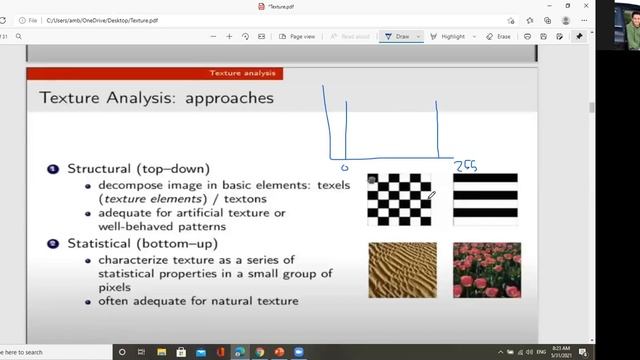
Task: Add this page to favorites with the star-plus icon
Action: 511,20
